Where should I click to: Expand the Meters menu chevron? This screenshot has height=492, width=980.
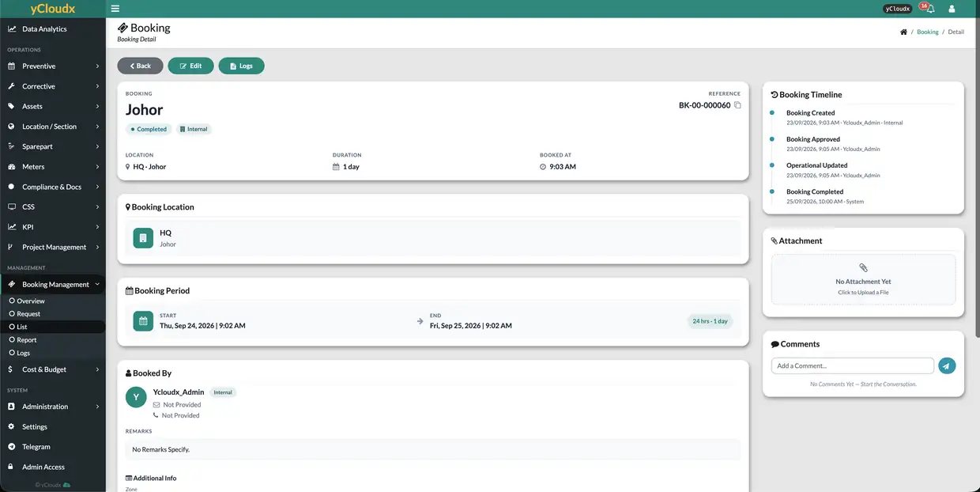click(97, 167)
